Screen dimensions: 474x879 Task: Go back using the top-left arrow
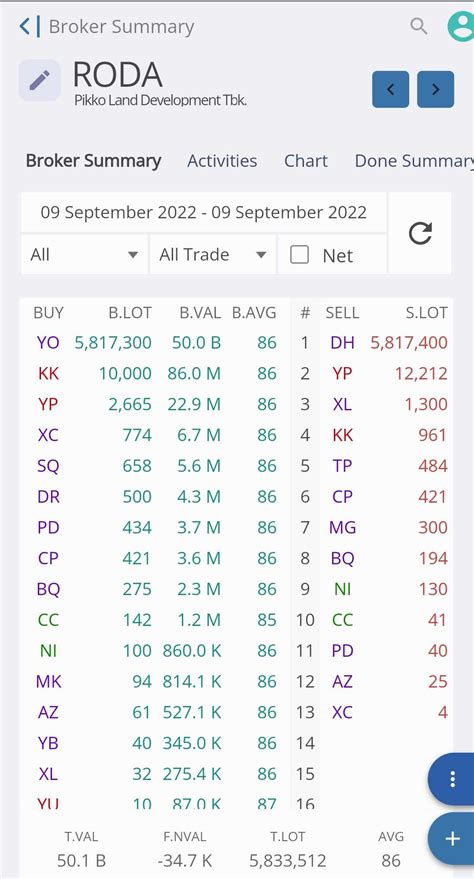[x=24, y=26]
